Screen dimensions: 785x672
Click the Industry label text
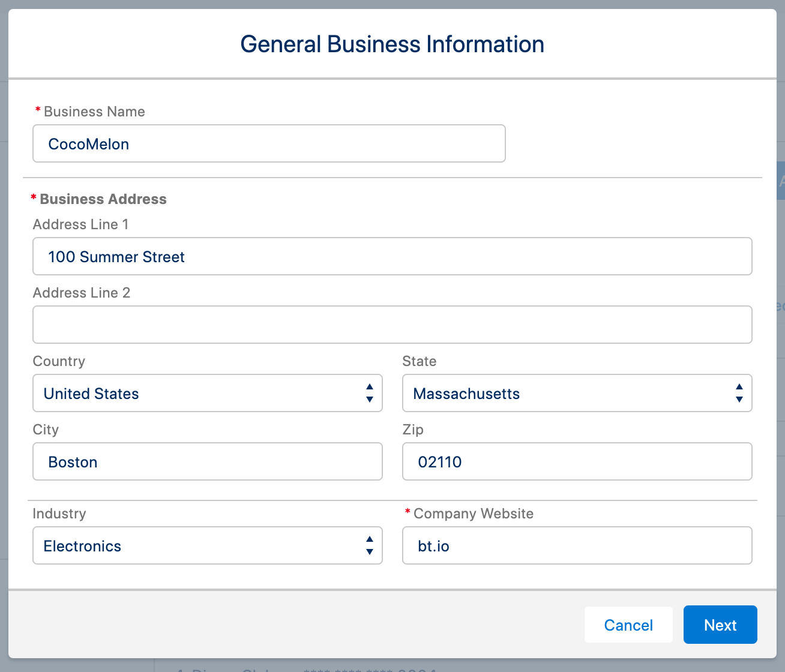[x=59, y=514]
